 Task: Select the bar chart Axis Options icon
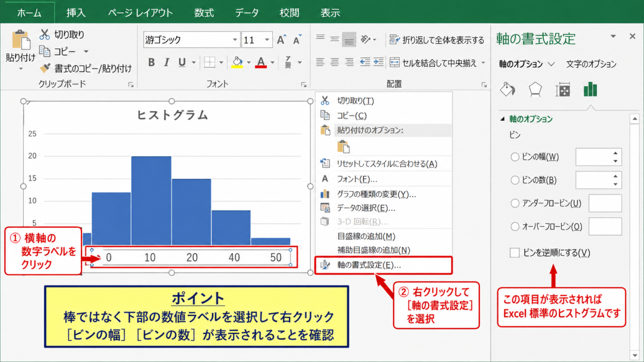(590, 89)
